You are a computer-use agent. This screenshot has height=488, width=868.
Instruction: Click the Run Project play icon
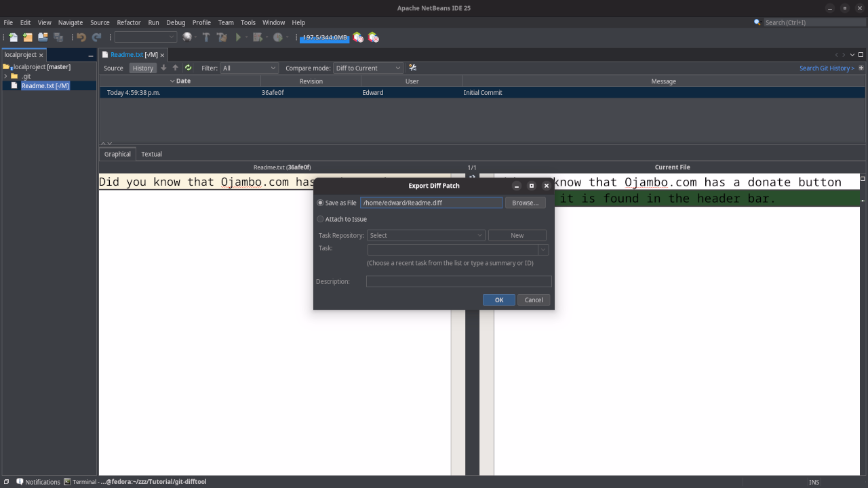pyautogui.click(x=238, y=37)
